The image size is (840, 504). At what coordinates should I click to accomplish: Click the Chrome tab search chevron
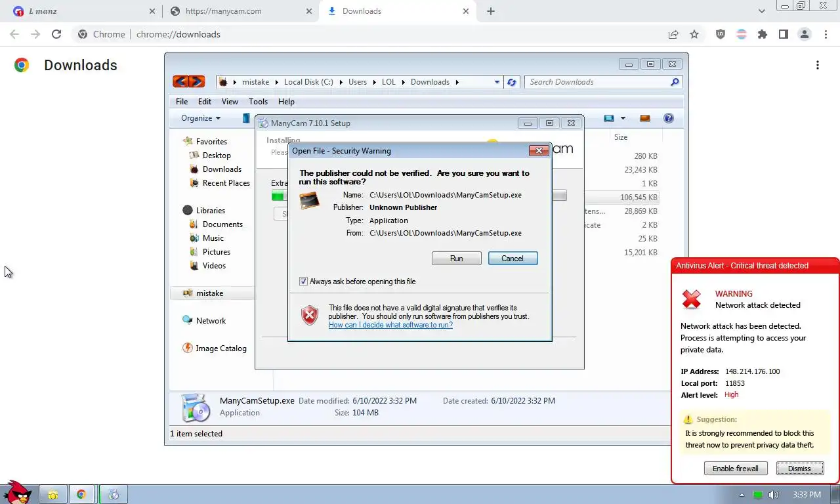tap(762, 11)
